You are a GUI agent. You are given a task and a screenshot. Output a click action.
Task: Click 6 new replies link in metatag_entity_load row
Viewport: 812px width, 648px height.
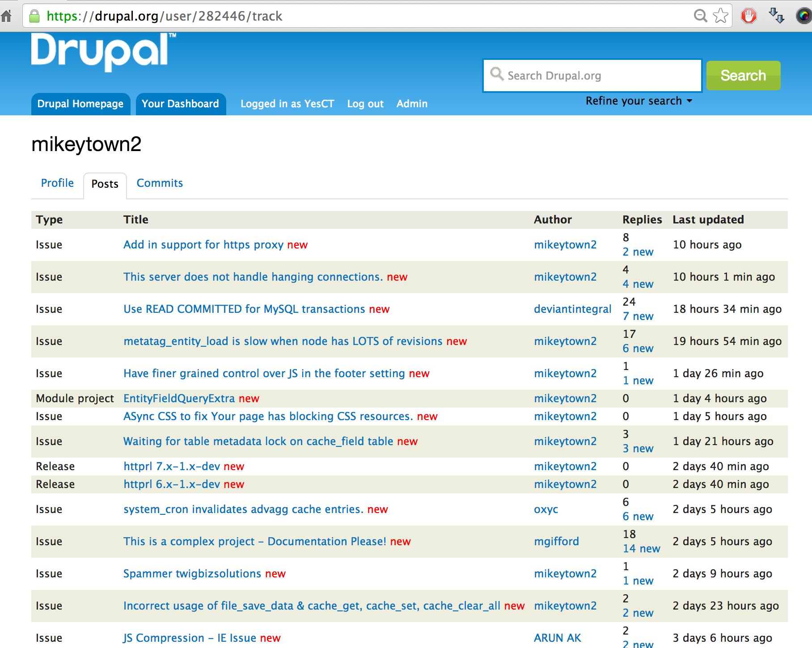638,349
